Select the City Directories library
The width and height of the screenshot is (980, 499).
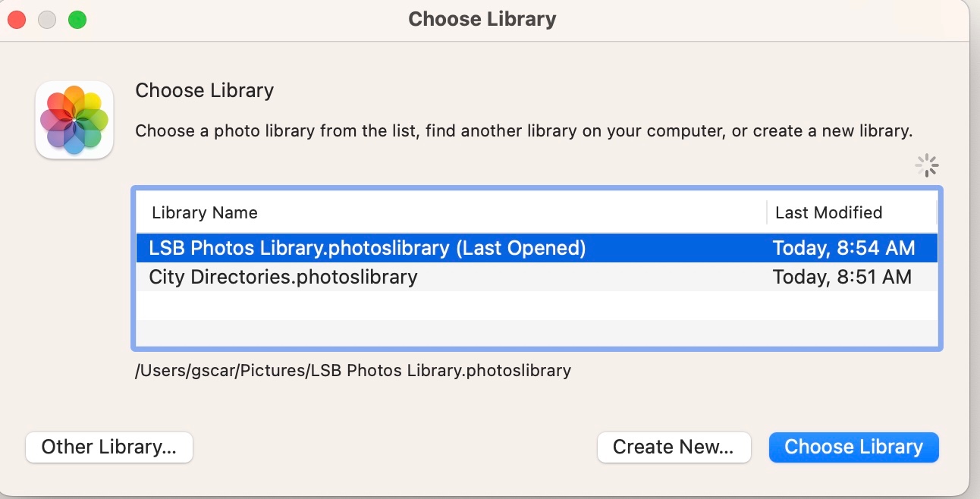point(282,277)
